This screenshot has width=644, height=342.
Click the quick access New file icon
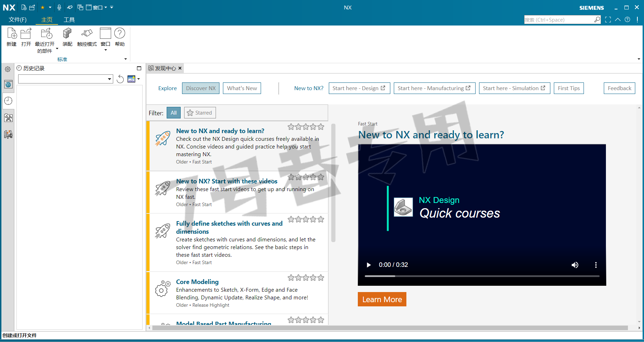pos(24,7)
